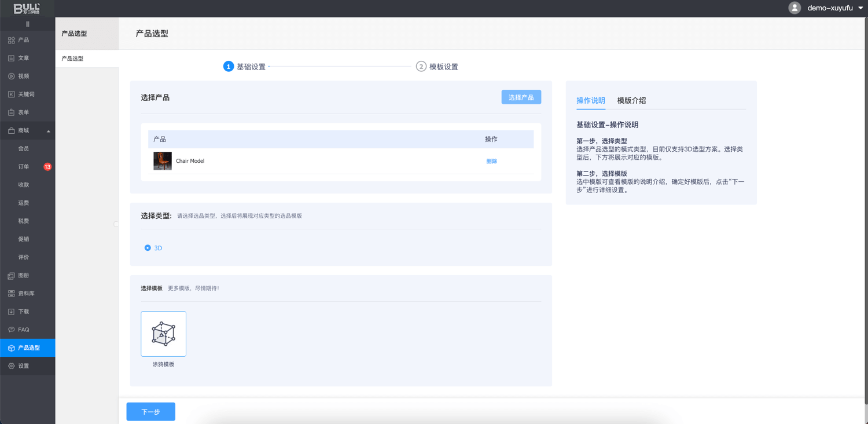Click 删除 link for Chair Model

coord(491,161)
